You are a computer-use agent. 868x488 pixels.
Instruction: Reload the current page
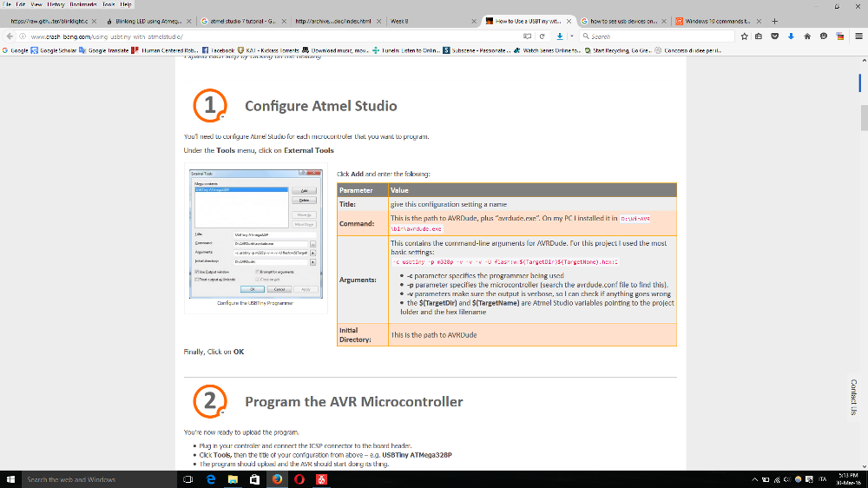[542, 36]
